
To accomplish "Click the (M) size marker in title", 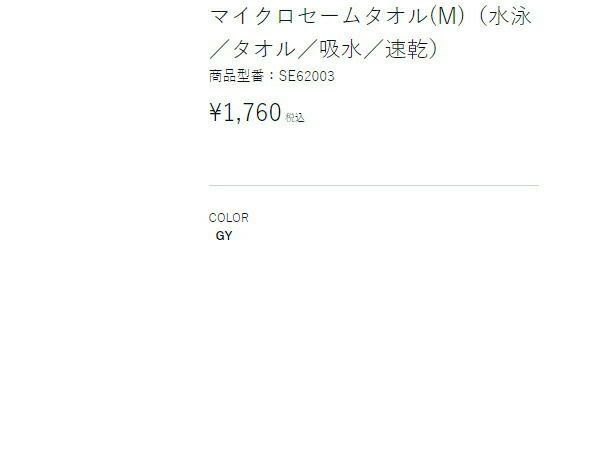I will 447,16.
